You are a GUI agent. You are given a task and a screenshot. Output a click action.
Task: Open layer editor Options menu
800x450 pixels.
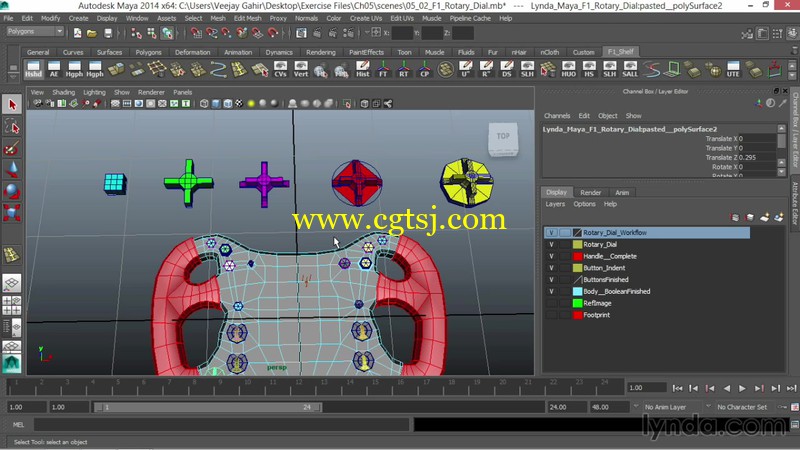pyautogui.click(x=584, y=204)
